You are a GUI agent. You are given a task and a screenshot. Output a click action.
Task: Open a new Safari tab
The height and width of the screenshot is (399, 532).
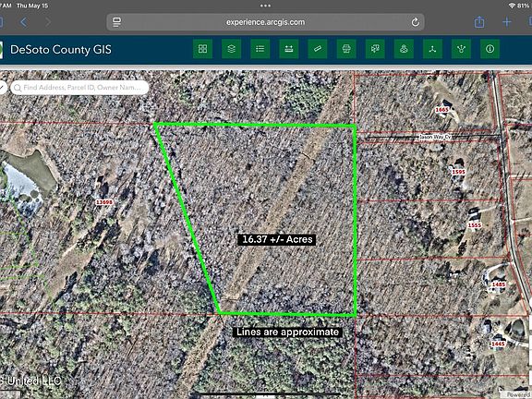506,22
